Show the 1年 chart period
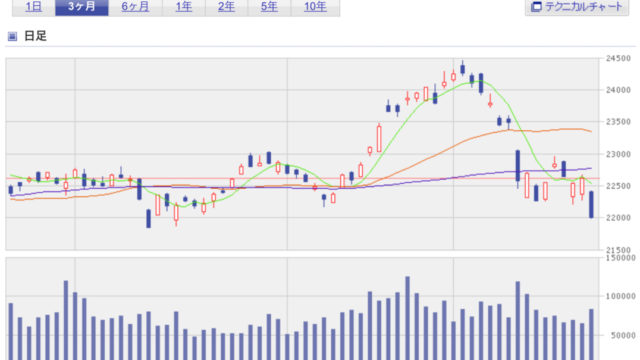This screenshot has width=640, height=360. [x=184, y=7]
